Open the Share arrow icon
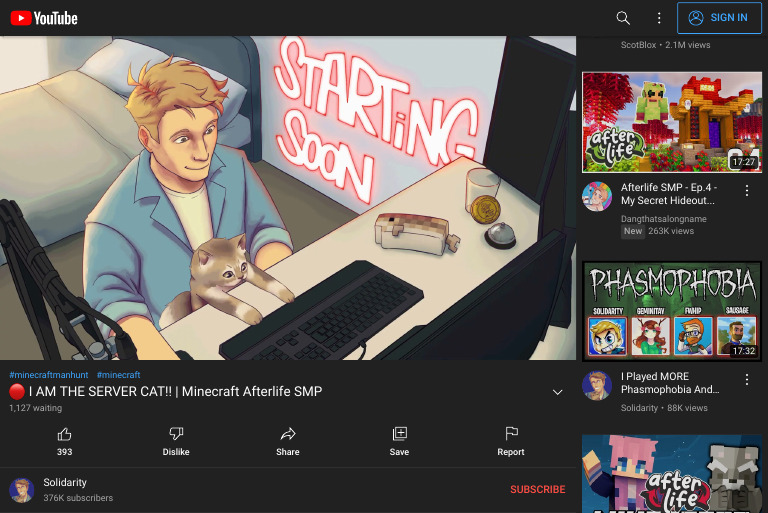The width and height of the screenshot is (768, 513). 288,434
